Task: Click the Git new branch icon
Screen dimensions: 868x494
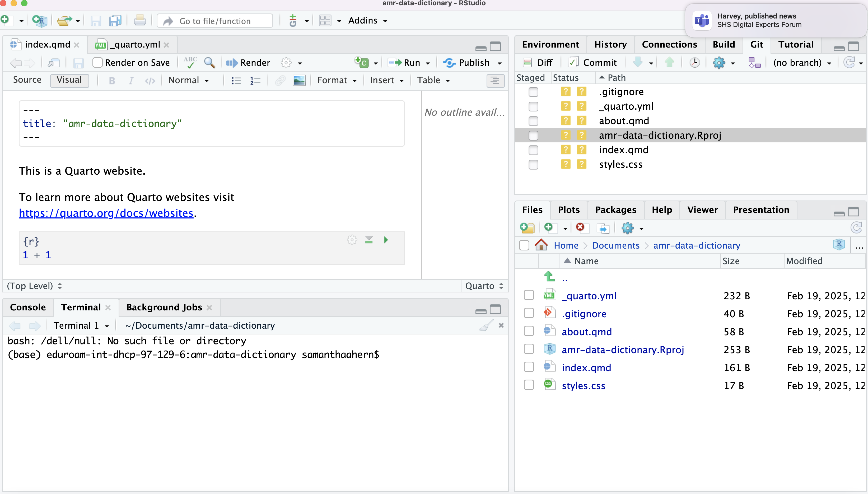Action: [x=754, y=62]
